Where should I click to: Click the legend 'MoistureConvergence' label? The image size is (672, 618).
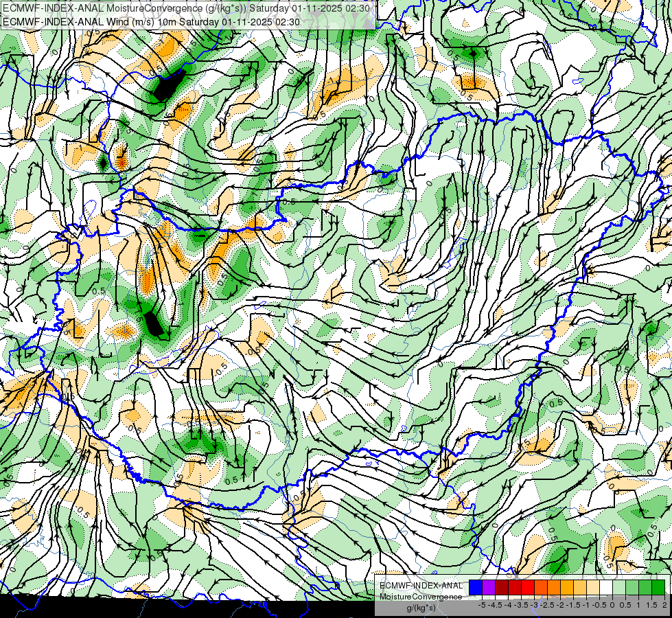421,597
